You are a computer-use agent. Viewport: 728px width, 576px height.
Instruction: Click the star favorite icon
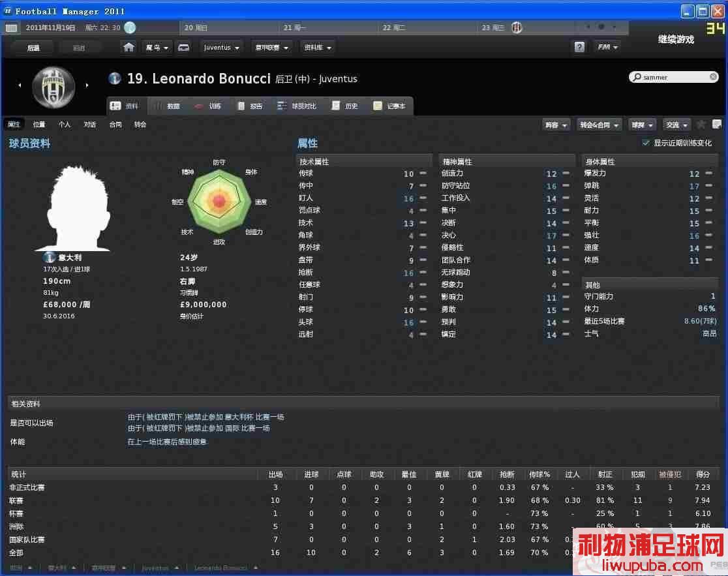(x=701, y=125)
